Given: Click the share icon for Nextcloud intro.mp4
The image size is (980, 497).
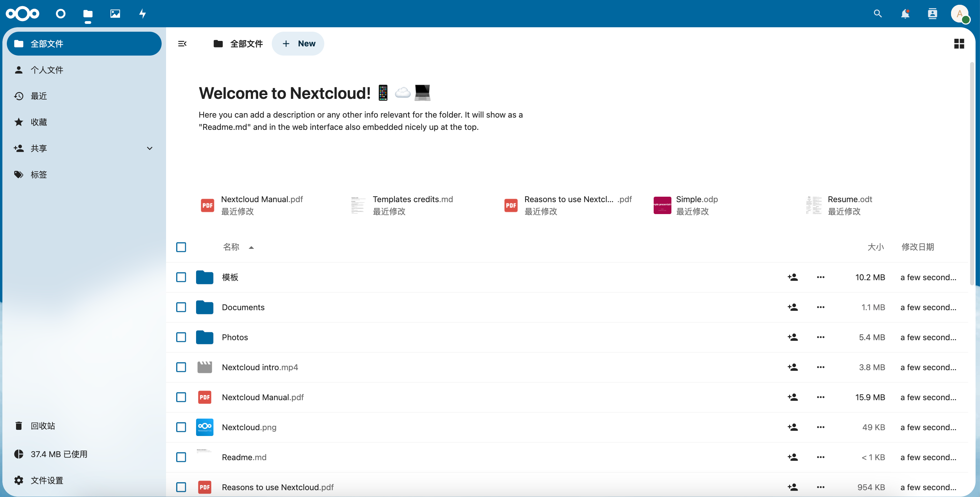Looking at the screenshot, I should [x=793, y=367].
